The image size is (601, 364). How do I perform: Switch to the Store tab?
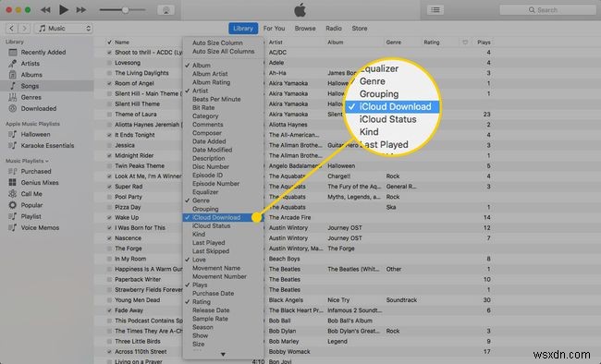point(360,29)
